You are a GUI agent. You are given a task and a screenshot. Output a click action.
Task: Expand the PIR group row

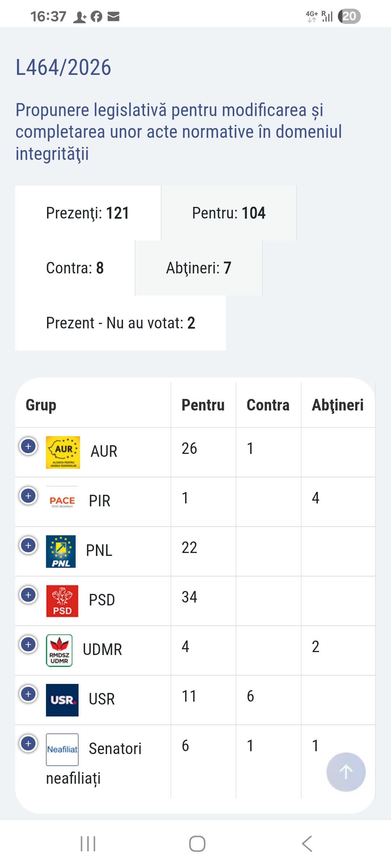click(x=28, y=496)
